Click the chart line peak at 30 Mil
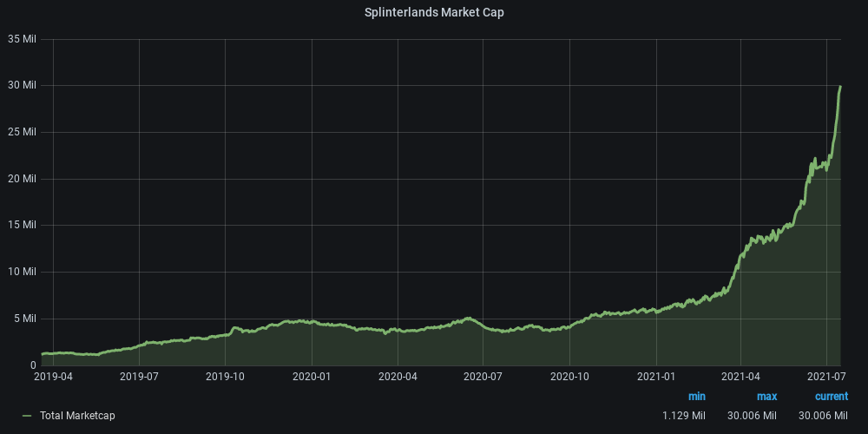Viewport: 868px width, 434px height. click(840, 86)
